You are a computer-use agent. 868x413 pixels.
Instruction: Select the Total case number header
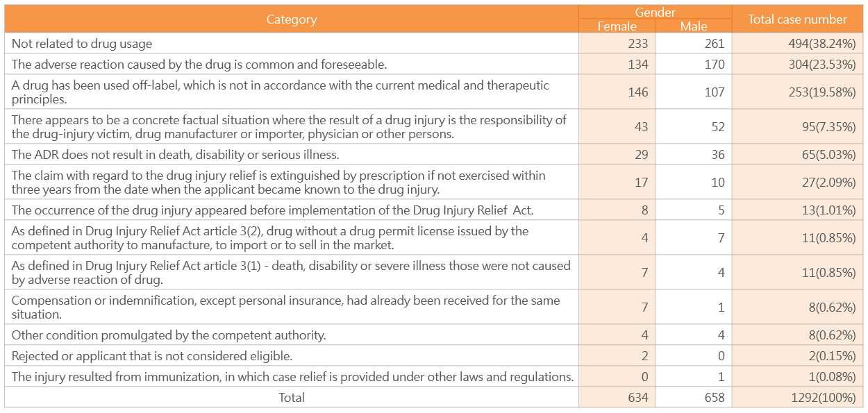797,19
